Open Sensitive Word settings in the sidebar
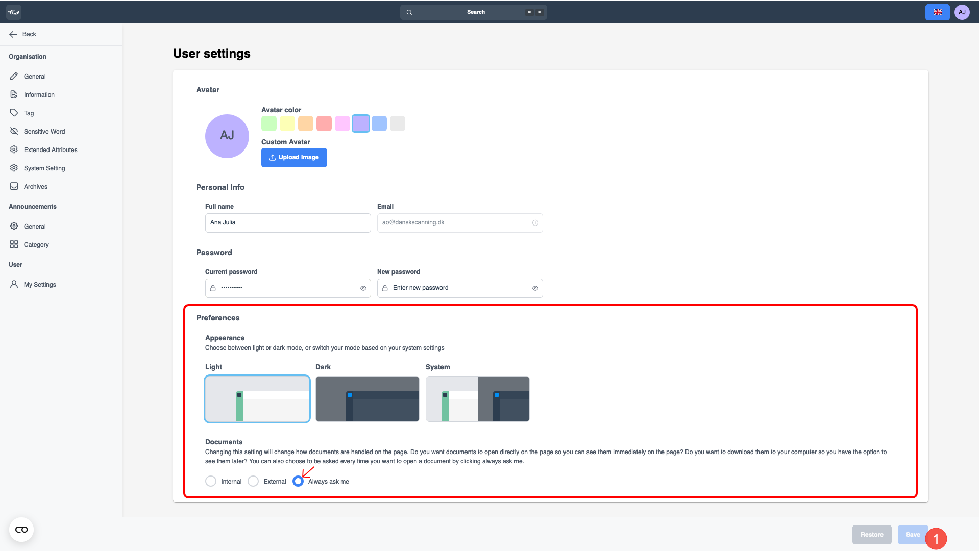Screen dimensions: 980x551 point(44,132)
